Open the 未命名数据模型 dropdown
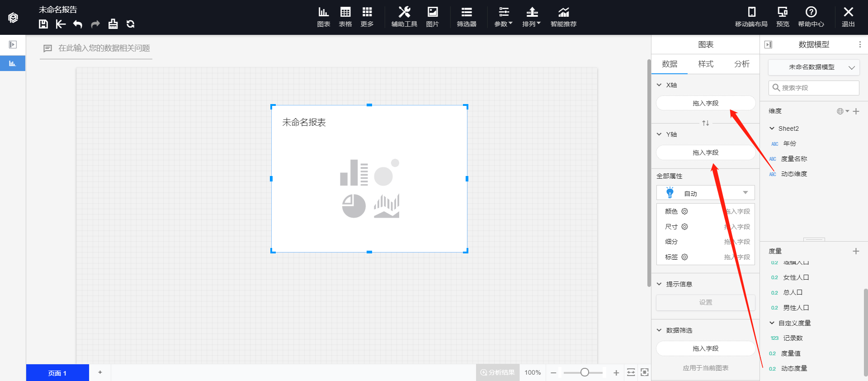 pyautogui.click(x=814, y=67)
